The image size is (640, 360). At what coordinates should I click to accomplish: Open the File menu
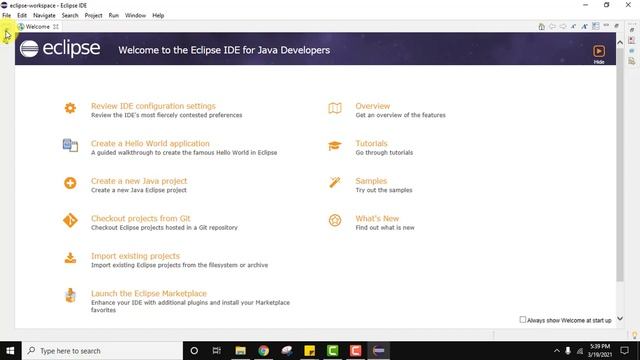coord(7,16)
